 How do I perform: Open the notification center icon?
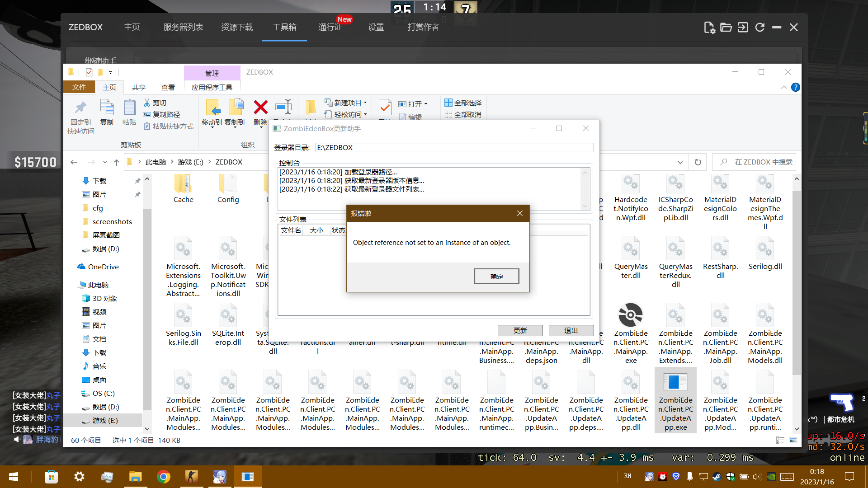point(849,477)
